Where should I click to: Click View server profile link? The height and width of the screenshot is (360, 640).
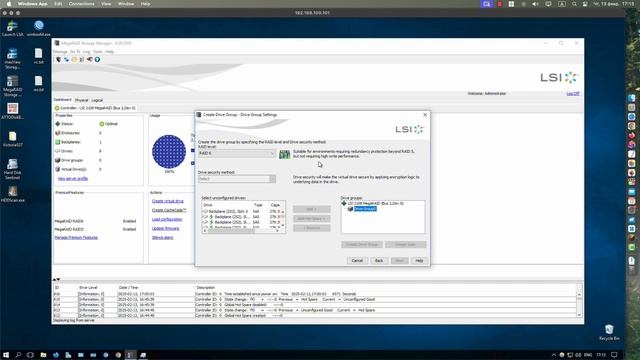click(x=73, y=179)
